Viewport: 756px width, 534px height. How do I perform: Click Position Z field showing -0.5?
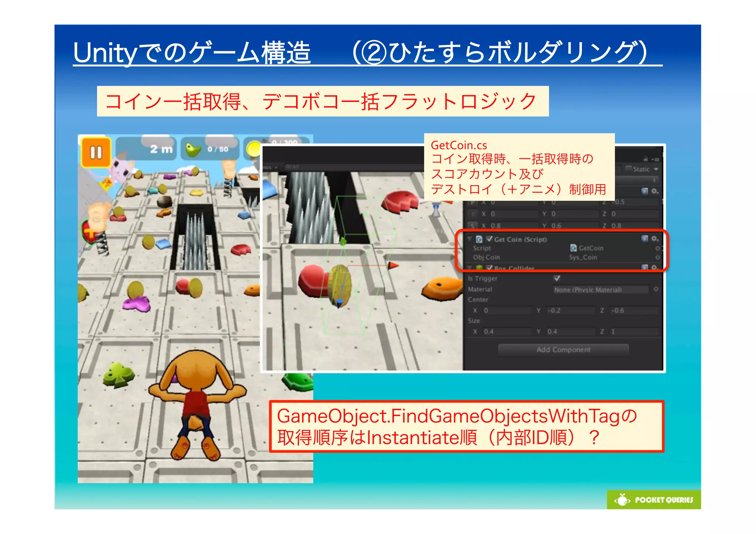pyautogui.click(x=635, y=202)
